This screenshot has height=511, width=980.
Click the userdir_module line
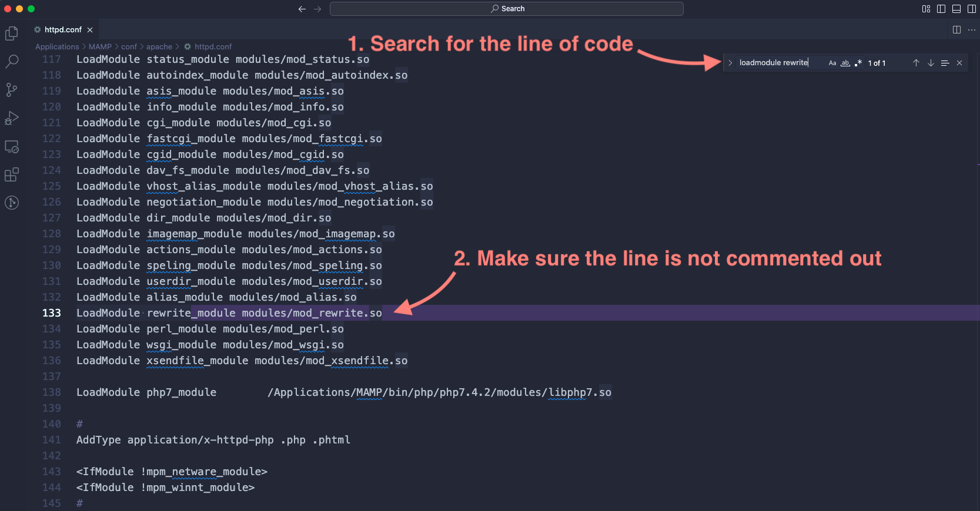click(x=229, y=281)
